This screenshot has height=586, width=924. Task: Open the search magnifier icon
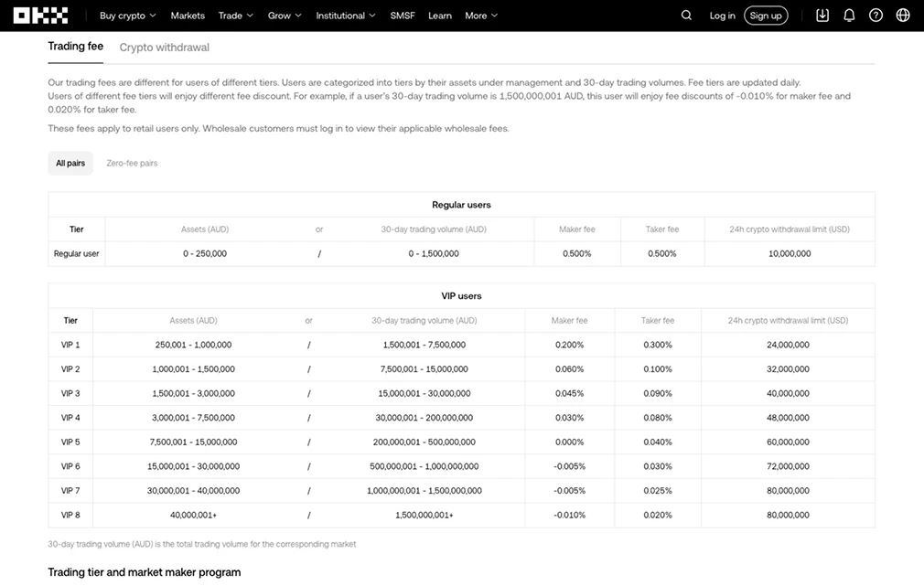coord(687,16)
